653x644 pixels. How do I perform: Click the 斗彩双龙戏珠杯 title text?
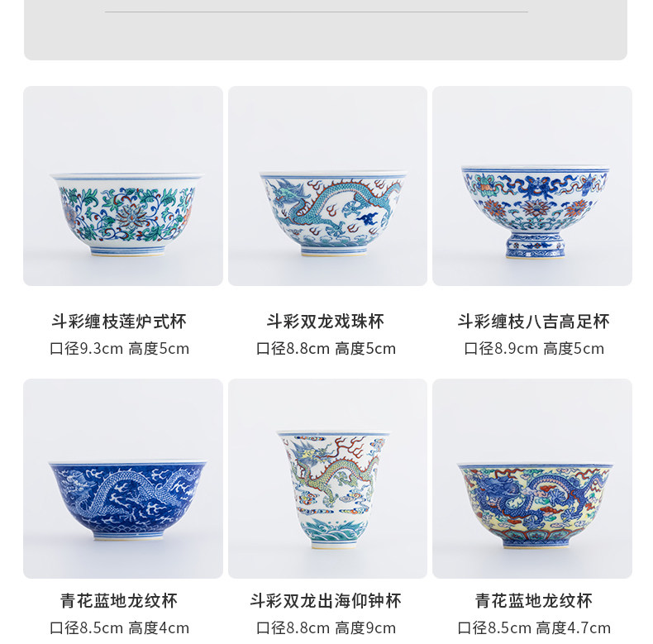click(326, 322)
